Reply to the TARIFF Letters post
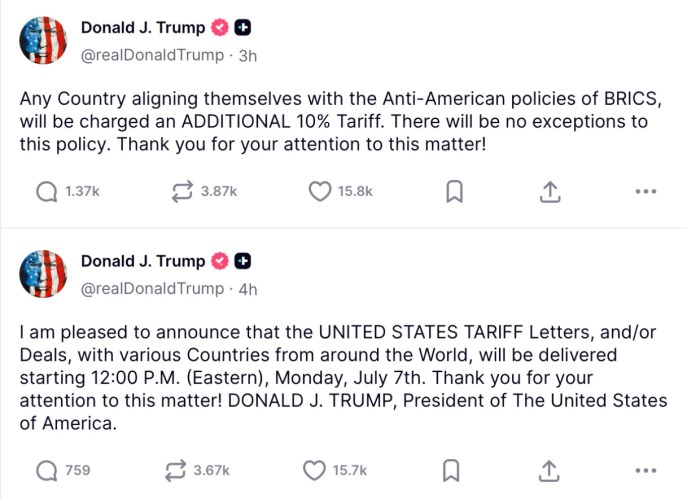 47,470
